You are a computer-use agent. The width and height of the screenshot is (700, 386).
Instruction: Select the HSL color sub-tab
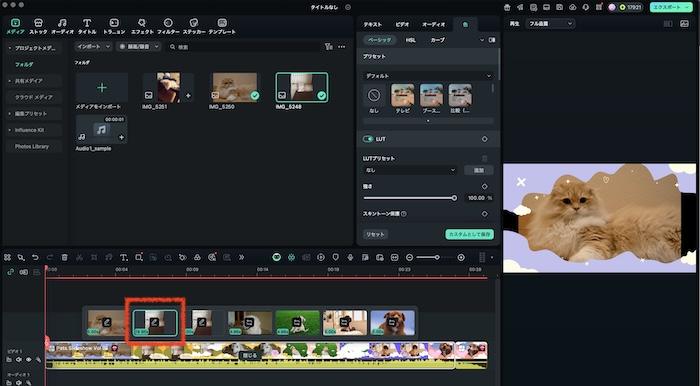(x=411, y=40)
